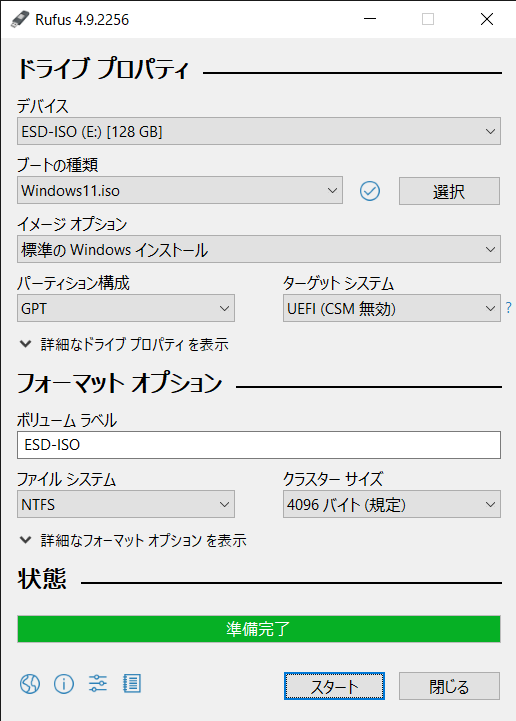Open the Windows11.iso boot type dropdown
This screenshot has width=516, height=721.
click(180, 190)
